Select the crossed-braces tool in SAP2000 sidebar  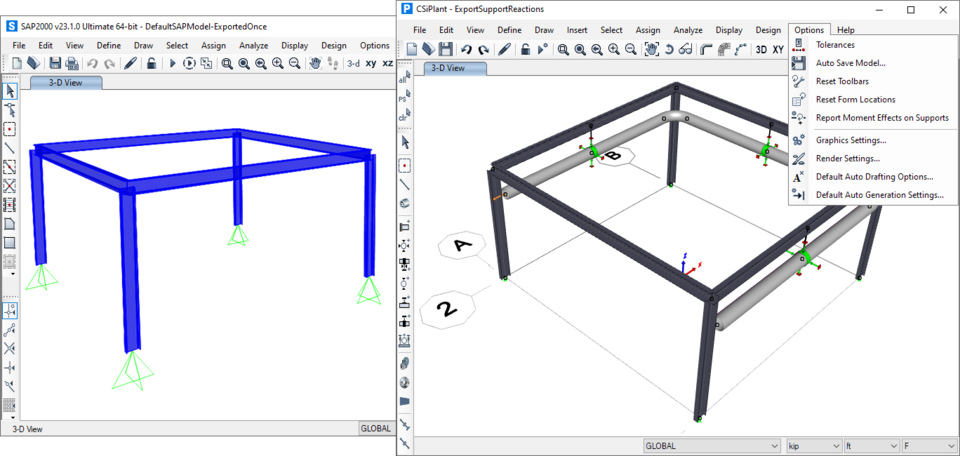[x=10, y=185]
